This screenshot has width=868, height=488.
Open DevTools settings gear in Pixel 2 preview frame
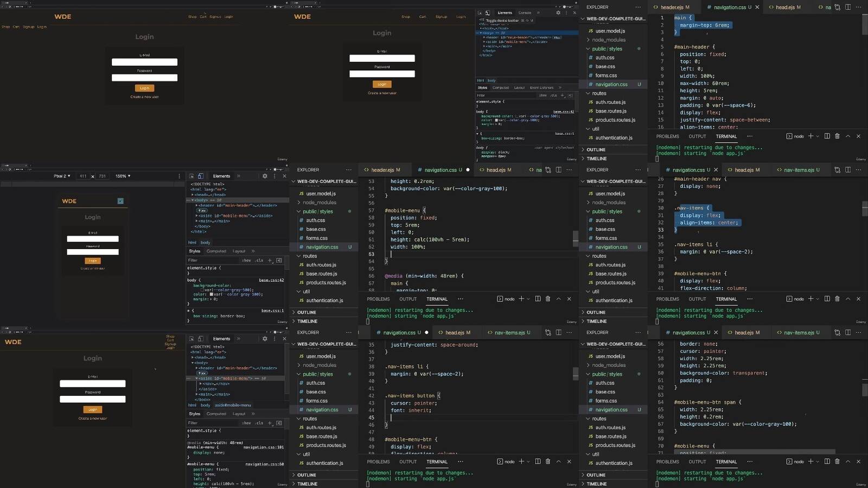tap(265, 176)
